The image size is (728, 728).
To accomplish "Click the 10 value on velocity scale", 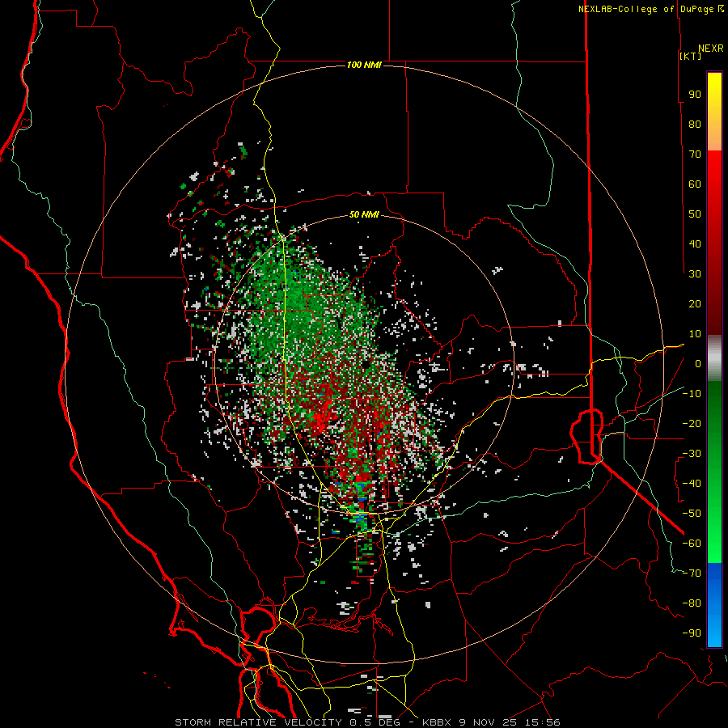I will point(695,334).
